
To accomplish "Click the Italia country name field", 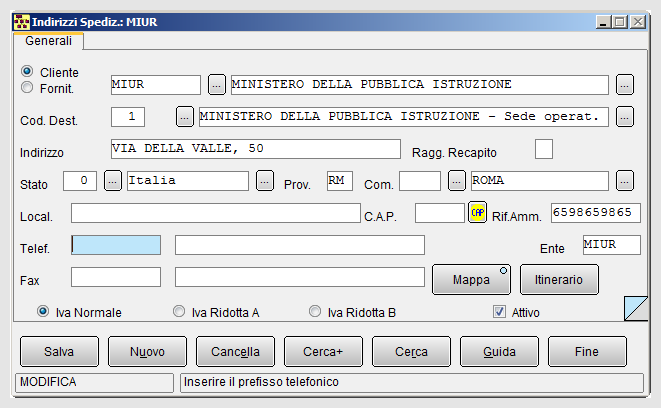I will point(188,181).
